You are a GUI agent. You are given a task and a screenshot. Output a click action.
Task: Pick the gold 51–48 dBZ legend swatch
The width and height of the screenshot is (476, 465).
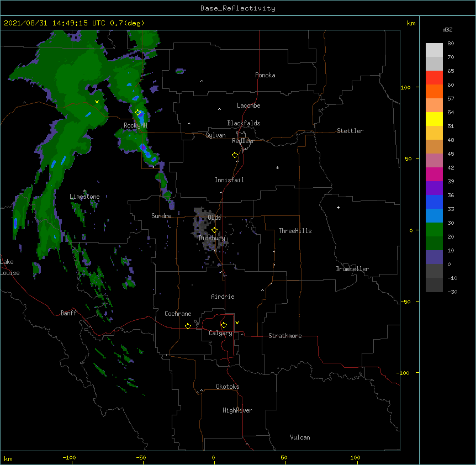tap(434, 133)
